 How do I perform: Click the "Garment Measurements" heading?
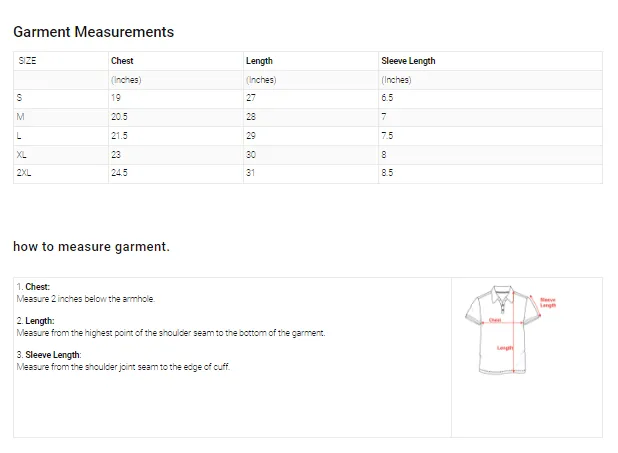click(93, 32)
